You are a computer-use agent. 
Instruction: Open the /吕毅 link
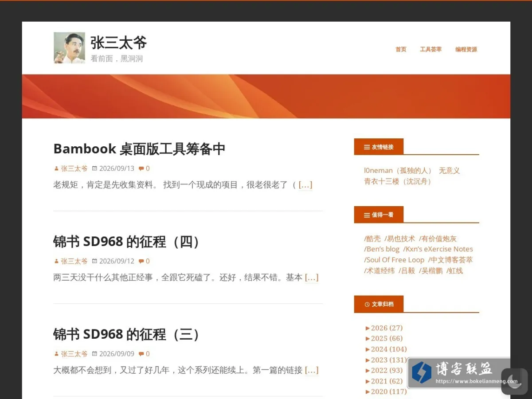pyautogui.click(x=407, y=270)
